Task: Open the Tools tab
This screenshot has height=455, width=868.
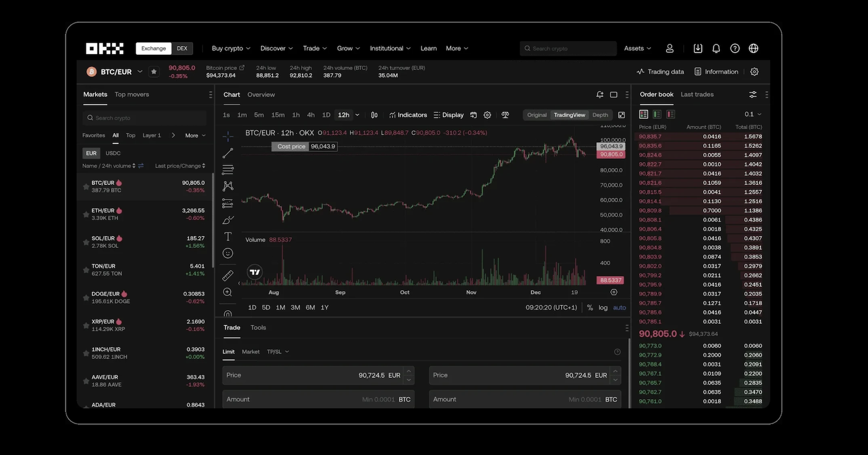Action: click(258, 328)
